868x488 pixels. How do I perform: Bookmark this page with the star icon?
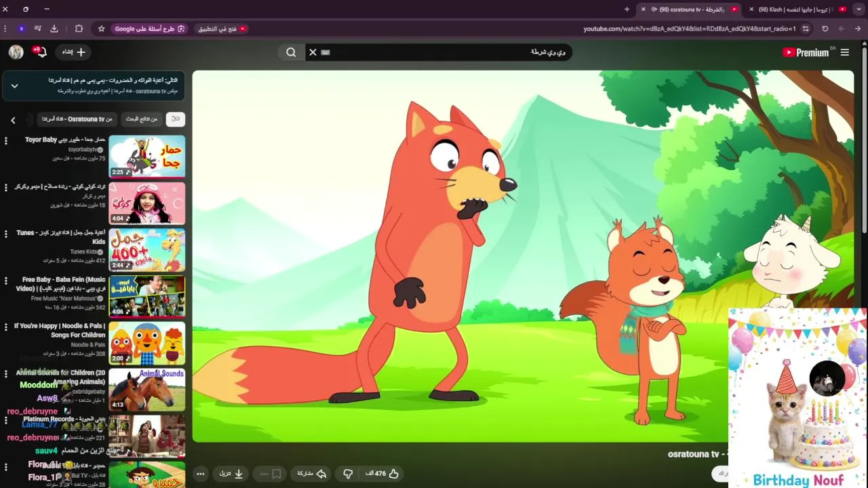click(x=101, y=28)
